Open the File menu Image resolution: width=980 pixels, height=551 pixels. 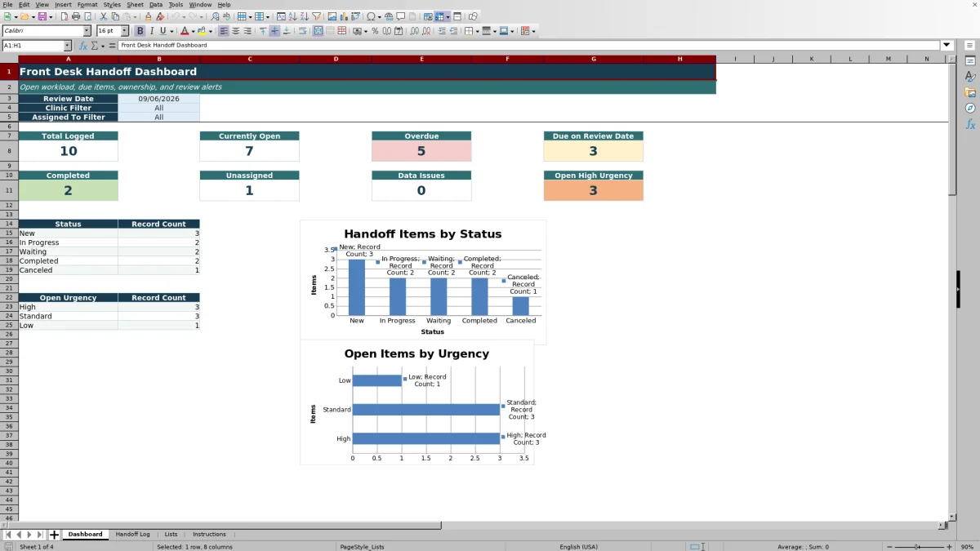[x=7, y=5]
